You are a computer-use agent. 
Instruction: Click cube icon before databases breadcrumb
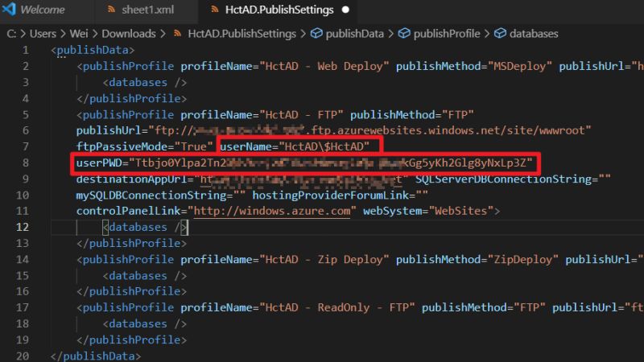(x=500, y=33)
